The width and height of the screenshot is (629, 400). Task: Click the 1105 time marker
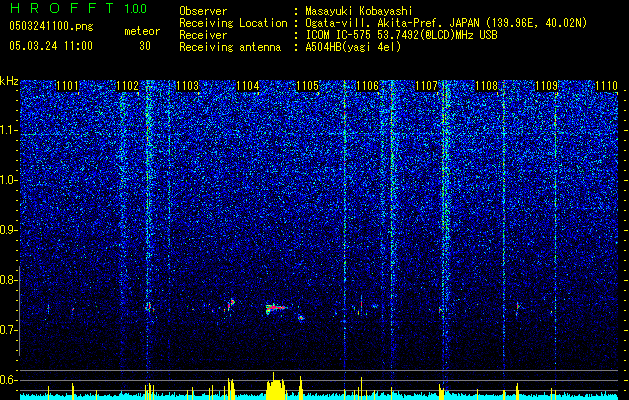(307, 86)
